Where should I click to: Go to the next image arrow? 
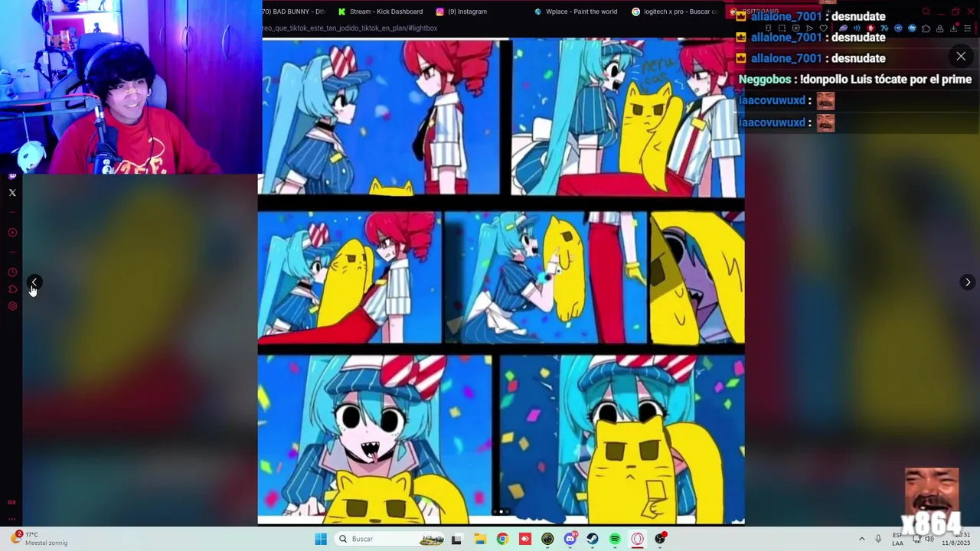point(968,282)
